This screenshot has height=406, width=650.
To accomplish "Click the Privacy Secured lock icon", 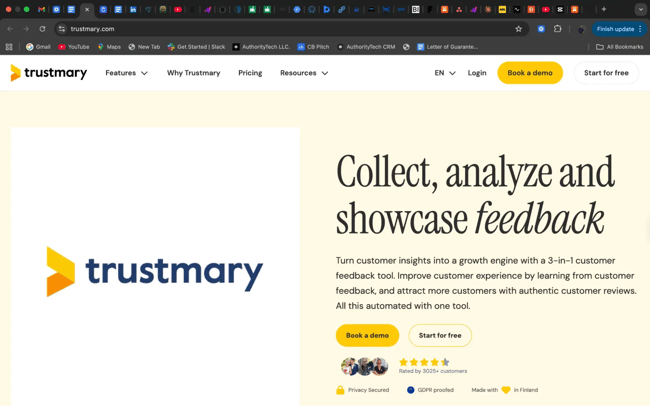I will click(340, 390).
